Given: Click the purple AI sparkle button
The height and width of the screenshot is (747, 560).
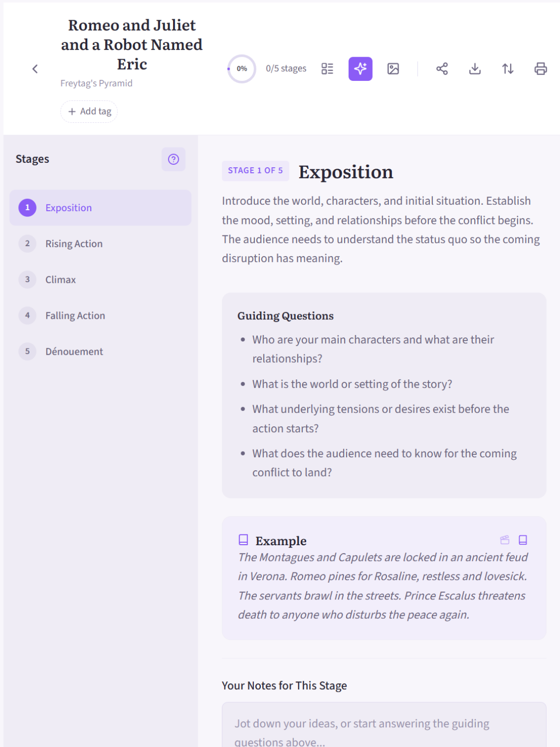Looking at the screenshot, I should 360,69.
